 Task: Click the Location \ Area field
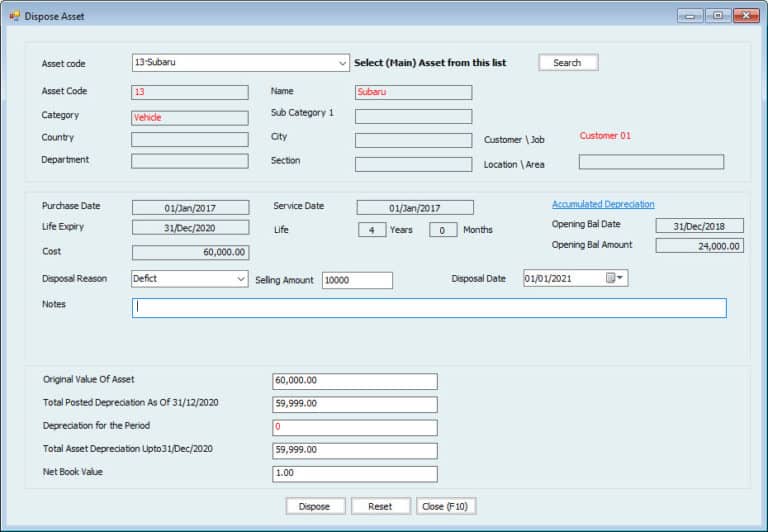[651, 162]
